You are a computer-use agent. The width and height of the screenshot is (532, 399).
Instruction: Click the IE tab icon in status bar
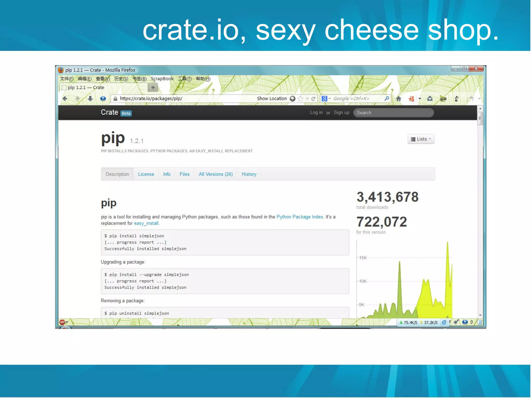[444, 322]
